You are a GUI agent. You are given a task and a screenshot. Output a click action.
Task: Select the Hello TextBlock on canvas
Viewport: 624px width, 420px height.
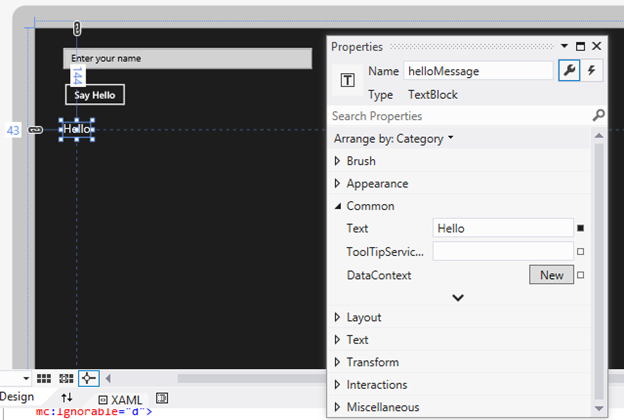click(x=77, y=129)
